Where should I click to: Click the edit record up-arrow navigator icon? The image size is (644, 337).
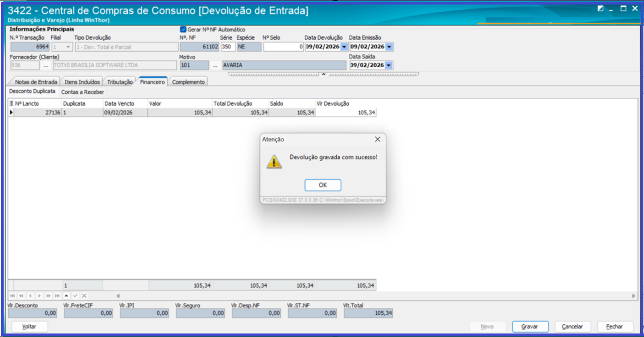tap(66, 295)
